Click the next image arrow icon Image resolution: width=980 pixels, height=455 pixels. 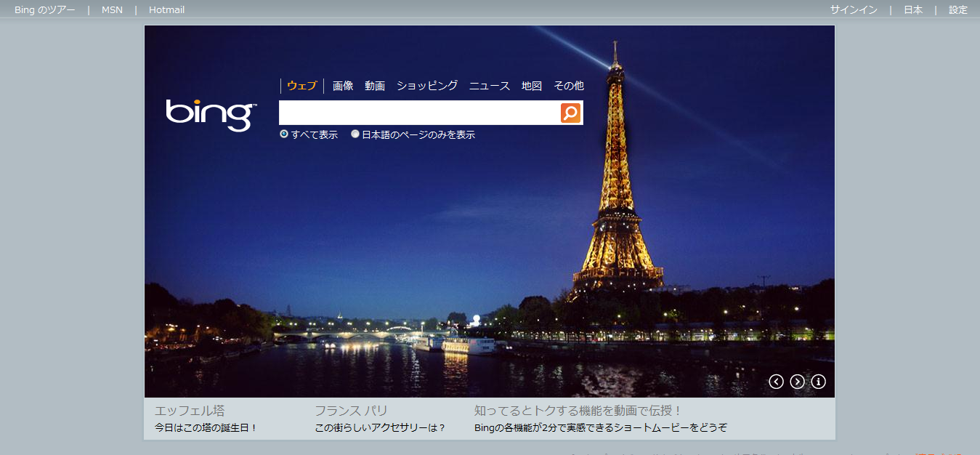797,382
